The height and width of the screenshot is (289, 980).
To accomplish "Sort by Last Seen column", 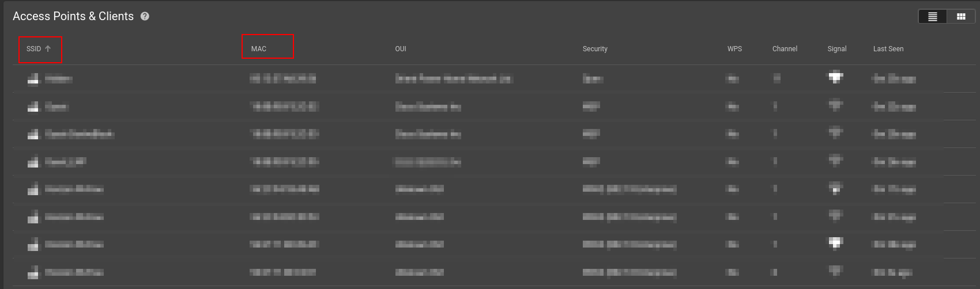I will click(x=888, y=49).
